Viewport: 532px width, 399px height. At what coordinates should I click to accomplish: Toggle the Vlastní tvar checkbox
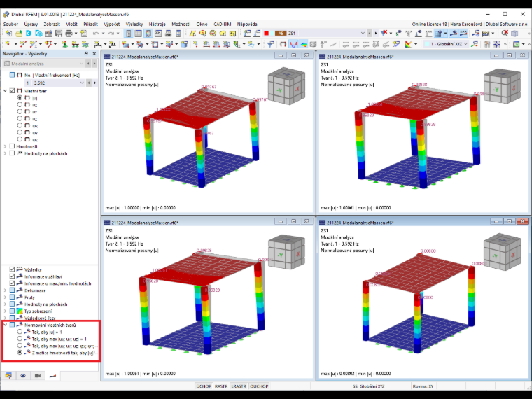pyautogui.click(x=12, y=91)
